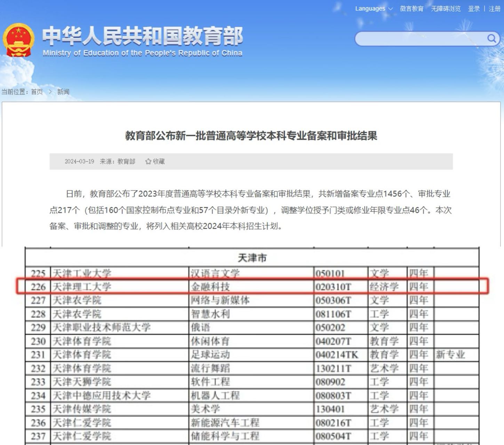Open the 微言教育 link
504x445 pixels.
pos(411,9)
